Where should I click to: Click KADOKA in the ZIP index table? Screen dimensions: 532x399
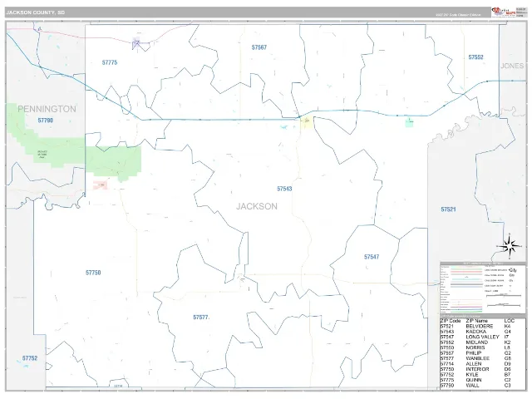point(476,332)
